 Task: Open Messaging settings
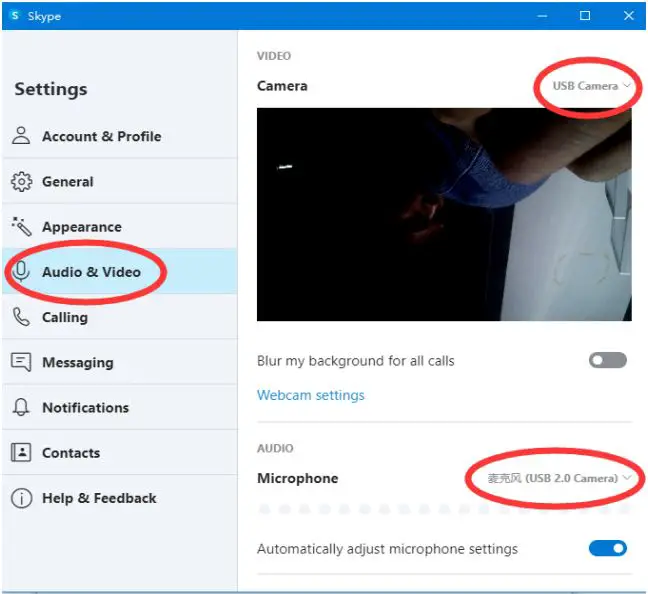point(120,362)
